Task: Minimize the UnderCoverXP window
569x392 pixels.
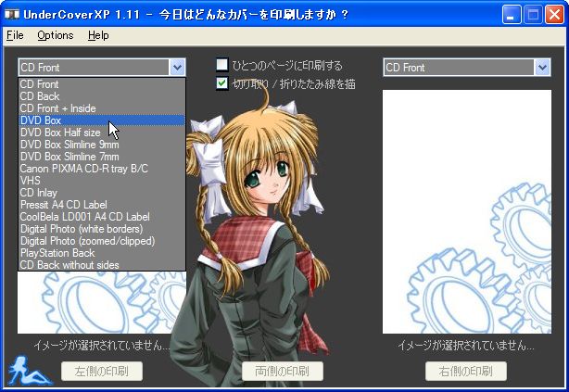Action: point(512,15)
